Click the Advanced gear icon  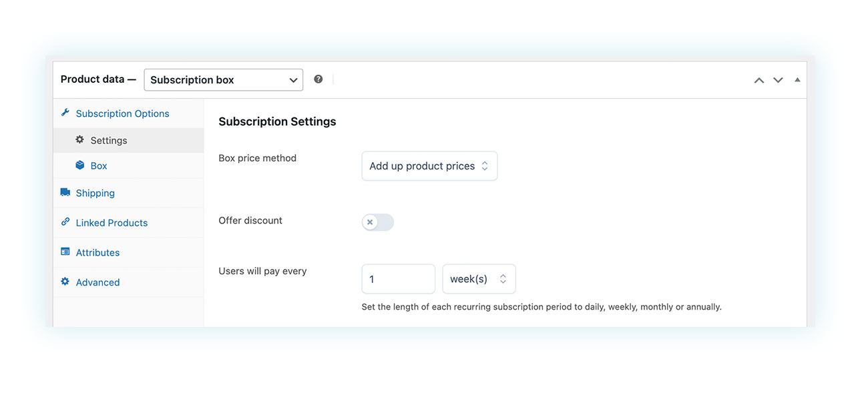pyautogui.click(x=65, y=282)
